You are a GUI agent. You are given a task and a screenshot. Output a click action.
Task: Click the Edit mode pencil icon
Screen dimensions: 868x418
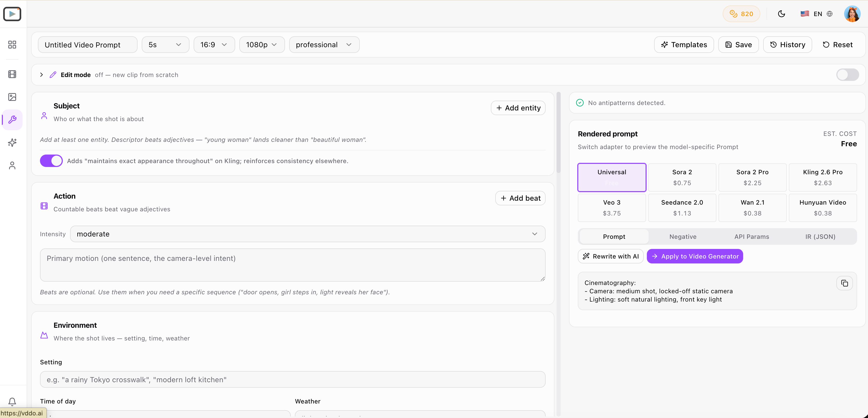click(53, 75)
